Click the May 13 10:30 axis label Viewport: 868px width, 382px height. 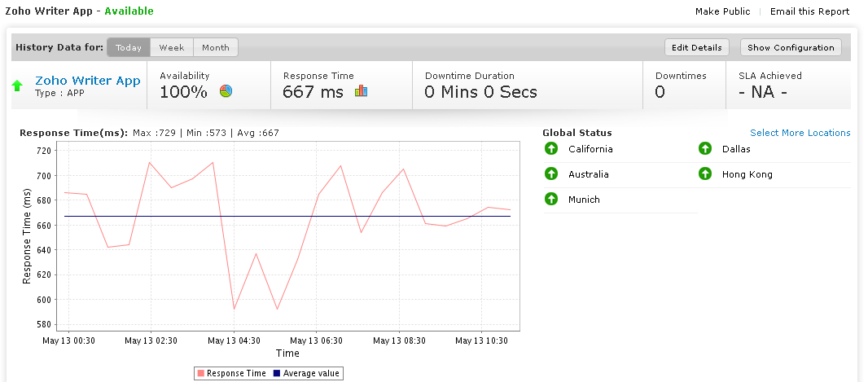[481, 340]
